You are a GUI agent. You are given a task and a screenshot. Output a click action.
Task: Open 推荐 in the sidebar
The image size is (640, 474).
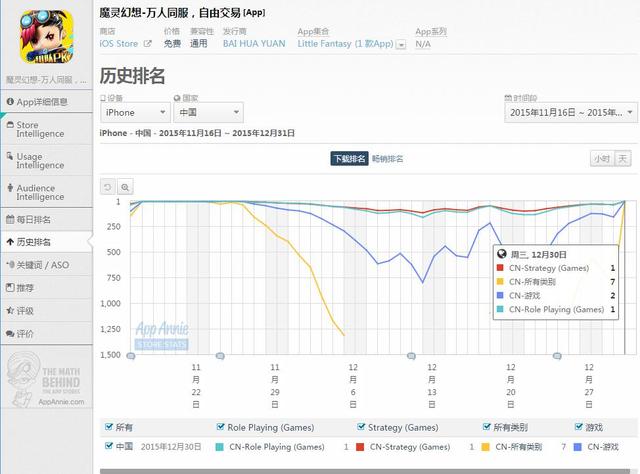[47, 288]
